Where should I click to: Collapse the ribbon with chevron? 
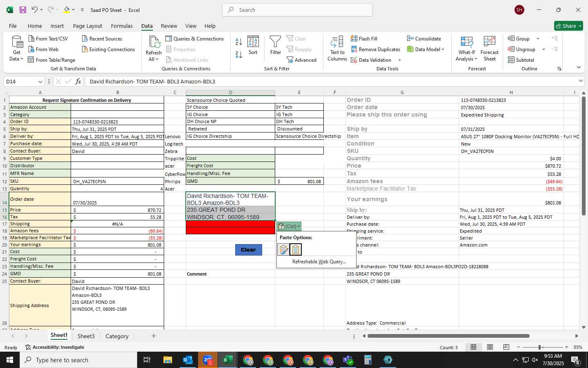pyautogui.click(x=579, y=67)
